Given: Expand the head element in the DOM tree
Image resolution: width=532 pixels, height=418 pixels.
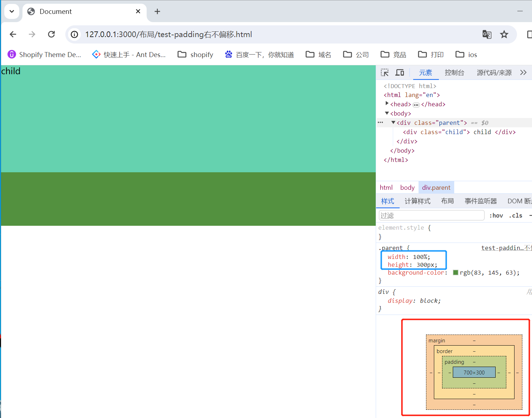Looking at the screenshot, I should coord(387,103).
